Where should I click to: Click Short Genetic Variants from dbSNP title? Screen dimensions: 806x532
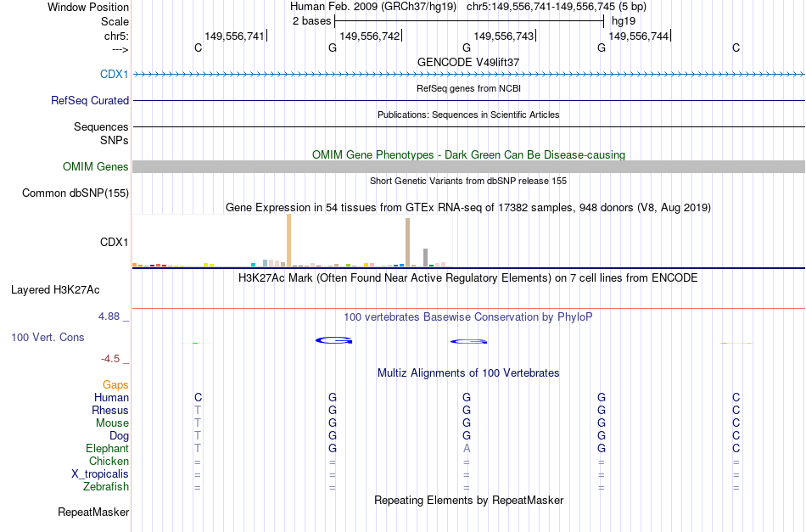click(468, 181)
